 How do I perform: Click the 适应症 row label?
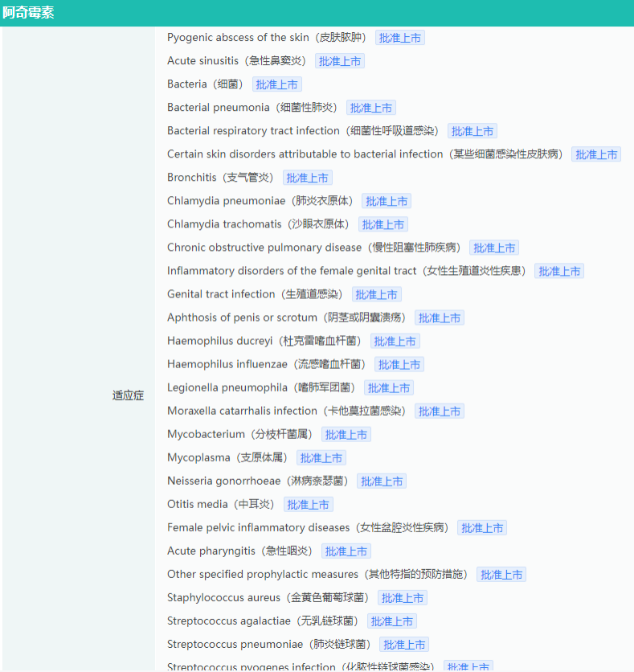(128, 395)
